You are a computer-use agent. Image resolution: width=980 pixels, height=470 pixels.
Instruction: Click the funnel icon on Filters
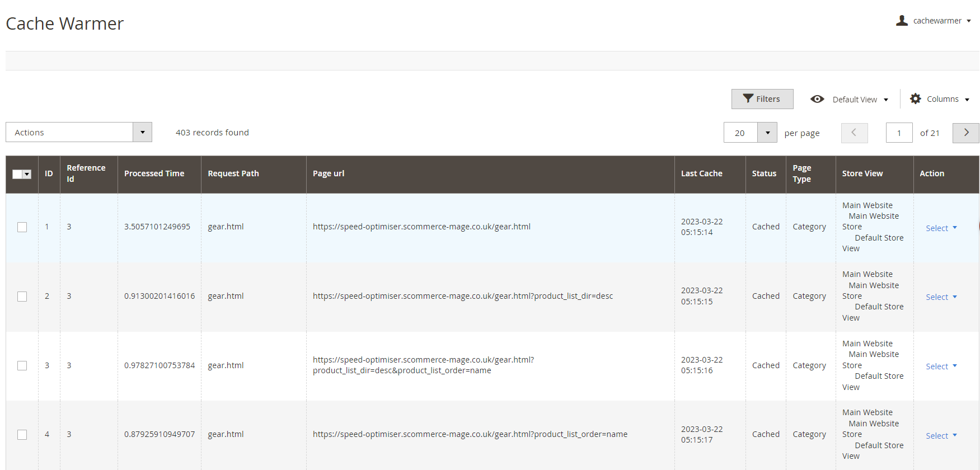pos(748,98)
